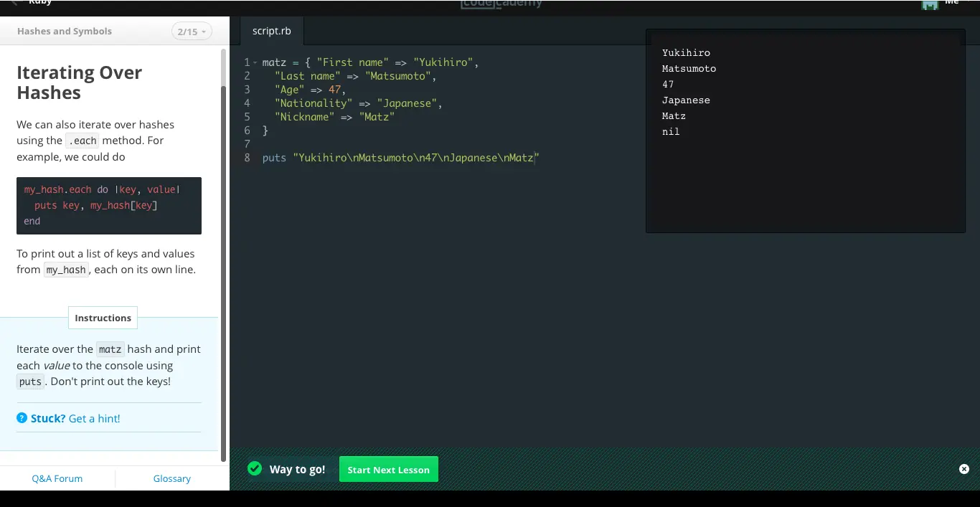Dismiss the Way to go banner with X
Image resolution: width=980 pixels, height=507 pixels.
tap(963, 469)
